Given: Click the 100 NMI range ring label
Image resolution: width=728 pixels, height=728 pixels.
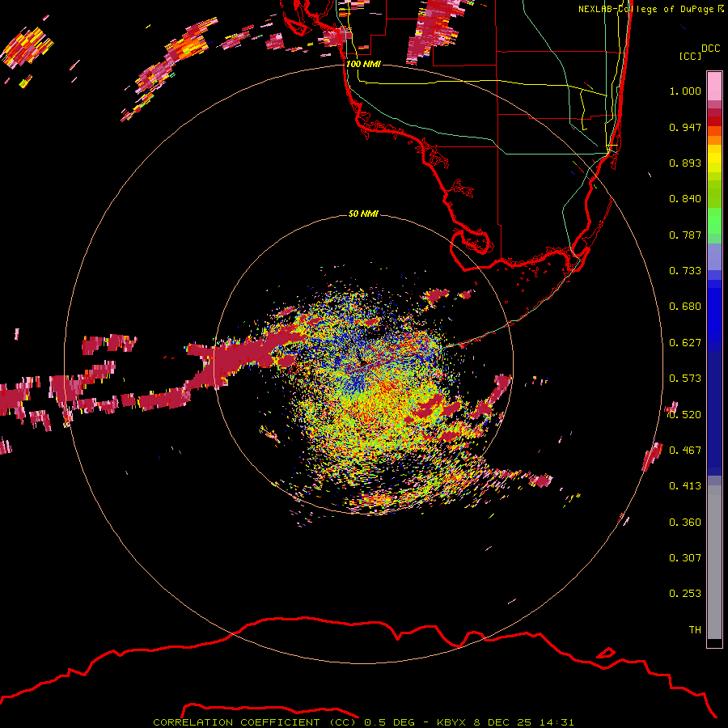Looking at the screenshot, I should coord(363,64).
